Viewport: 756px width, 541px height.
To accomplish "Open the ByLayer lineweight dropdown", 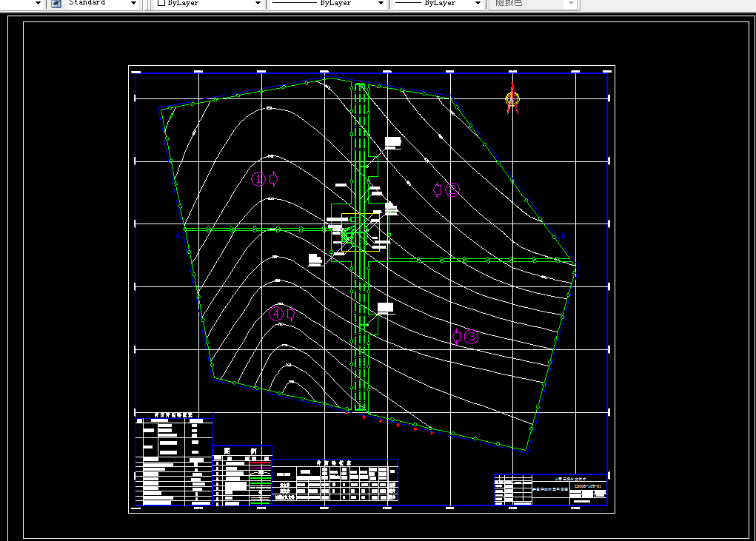I will coord(478,4).
